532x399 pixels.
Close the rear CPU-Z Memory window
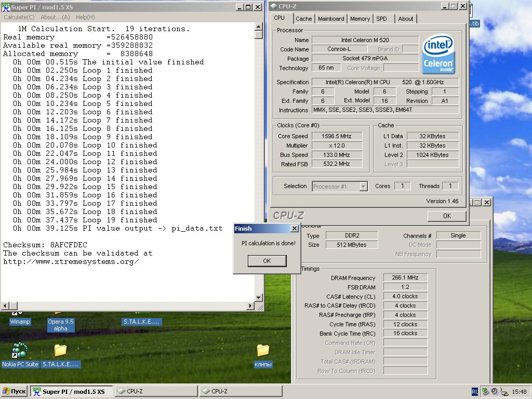(x=486, y=202)
